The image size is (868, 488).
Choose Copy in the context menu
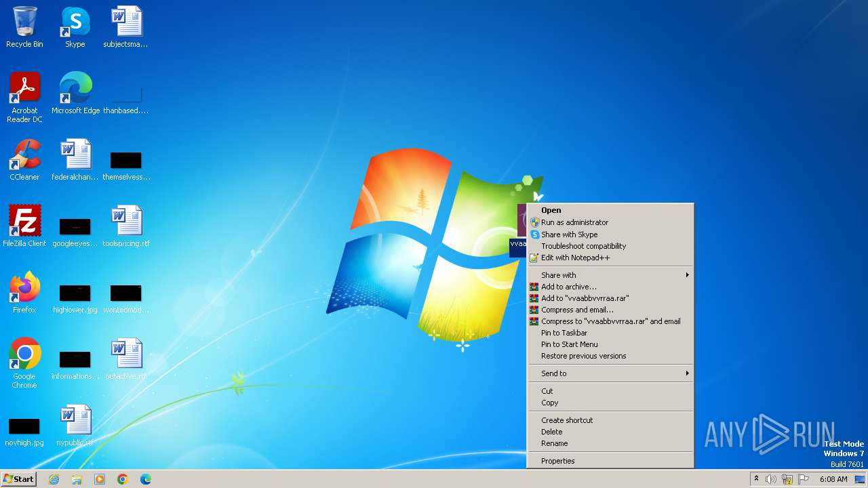pos(610,403)
